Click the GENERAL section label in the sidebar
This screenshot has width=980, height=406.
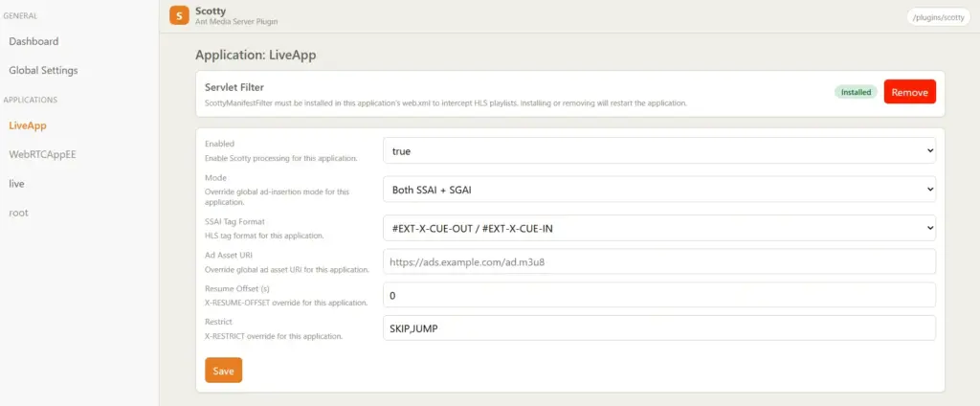20,16
